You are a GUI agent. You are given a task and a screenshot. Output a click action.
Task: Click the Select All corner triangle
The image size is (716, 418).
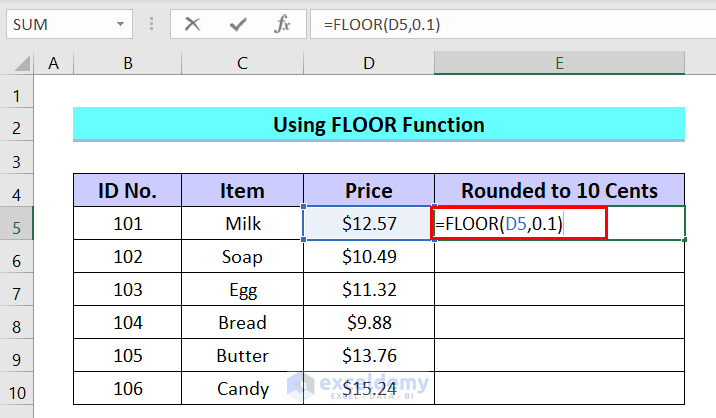pyautogui.click(x=17, y=64)
